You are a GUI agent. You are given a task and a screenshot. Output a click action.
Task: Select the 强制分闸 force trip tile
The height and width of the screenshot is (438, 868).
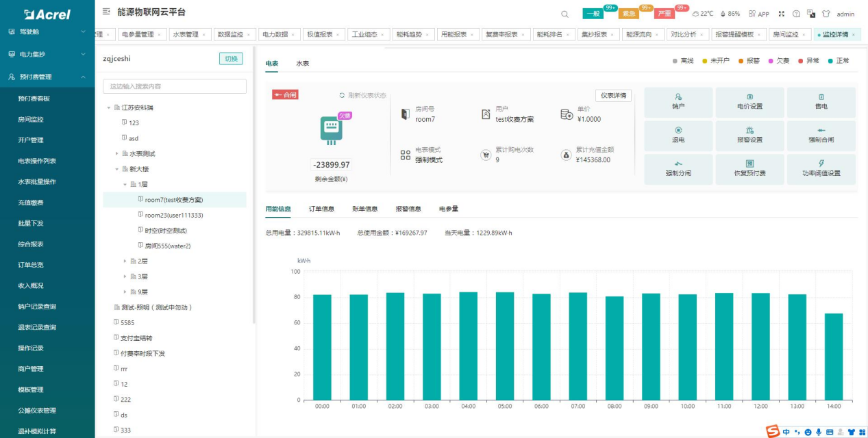(678, 168)
